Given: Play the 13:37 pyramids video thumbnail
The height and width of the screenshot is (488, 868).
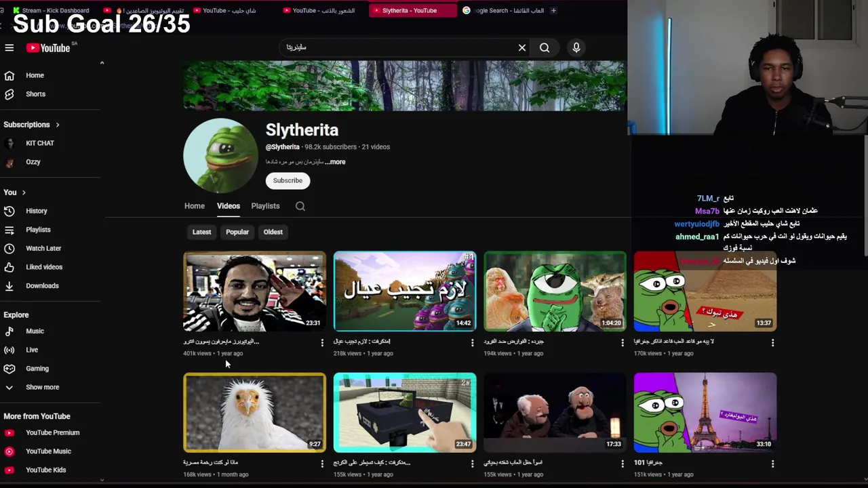Looking at the screenshot, I should [x=705, y=291].
